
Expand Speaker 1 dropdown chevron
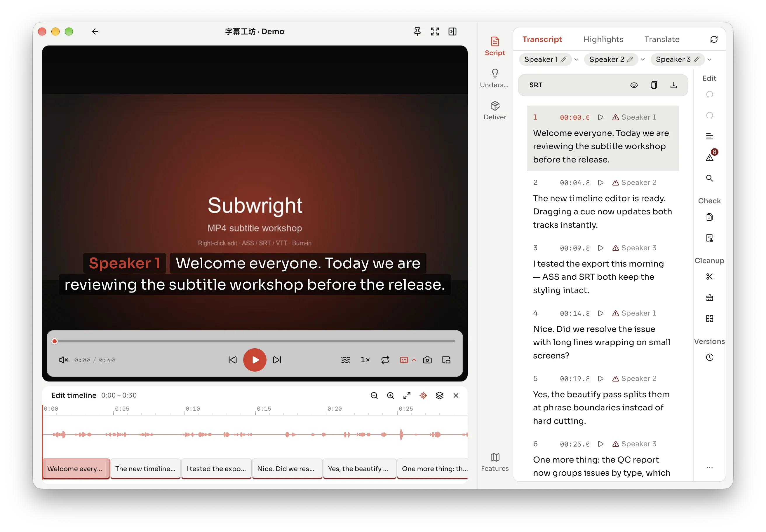coord(576,60)
